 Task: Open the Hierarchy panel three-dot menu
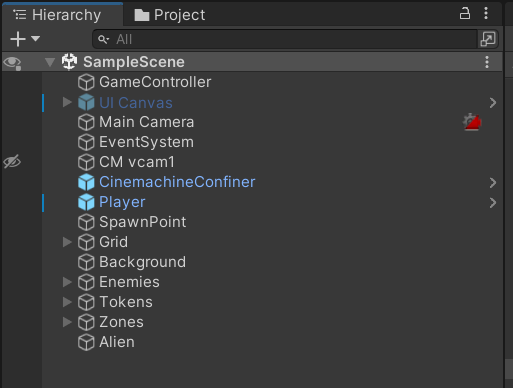486,13
